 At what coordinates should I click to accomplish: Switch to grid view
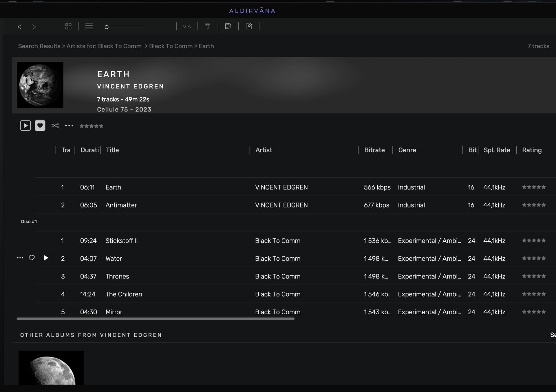tap(68, 26)
